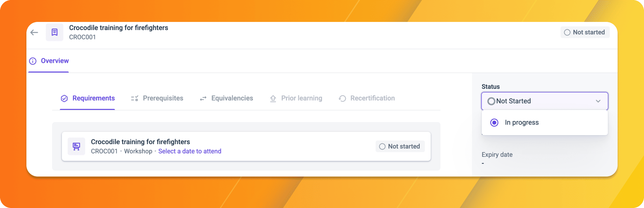Click the Prior learning upload icon
The height and width of the screenshot is (208, 644).
click(x=273, y=98)
